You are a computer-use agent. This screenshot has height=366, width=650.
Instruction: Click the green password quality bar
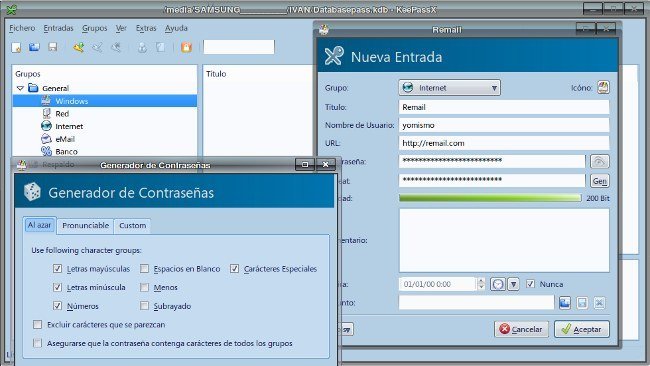click(x=490, y=198)
